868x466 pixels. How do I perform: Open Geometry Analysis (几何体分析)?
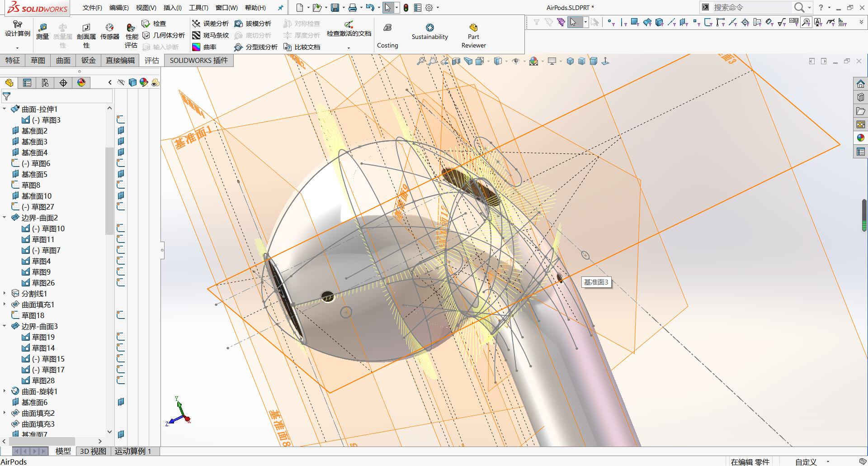click(x=163, y=35)
